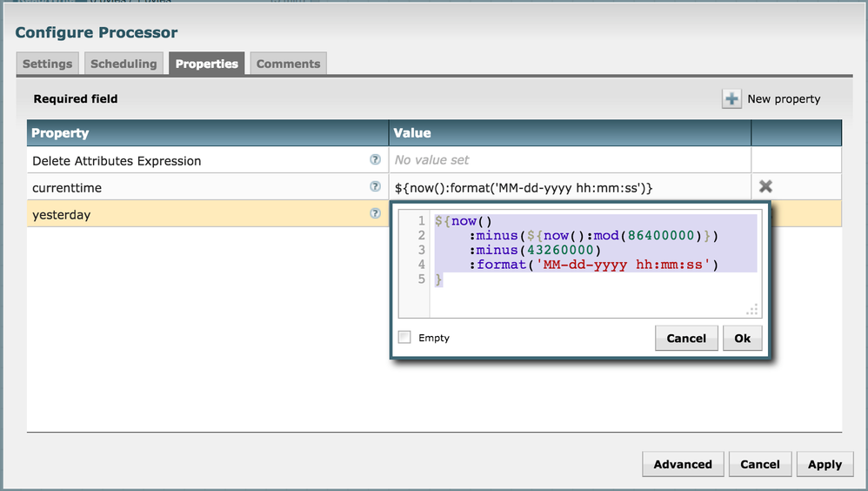This screenshot has width=868, height=491.
Task: Select the yesterday property row name
Action: (x=62, y=214)
